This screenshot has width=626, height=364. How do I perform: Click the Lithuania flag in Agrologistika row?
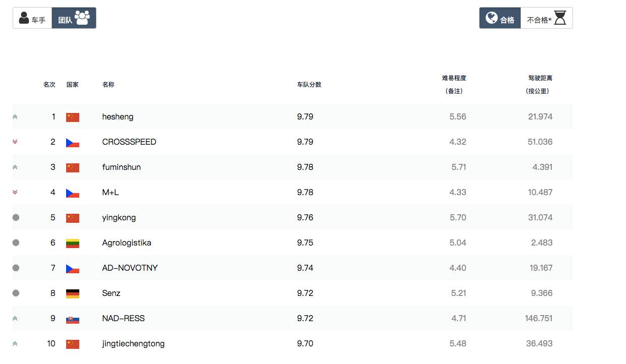click(x=73, y=243)
